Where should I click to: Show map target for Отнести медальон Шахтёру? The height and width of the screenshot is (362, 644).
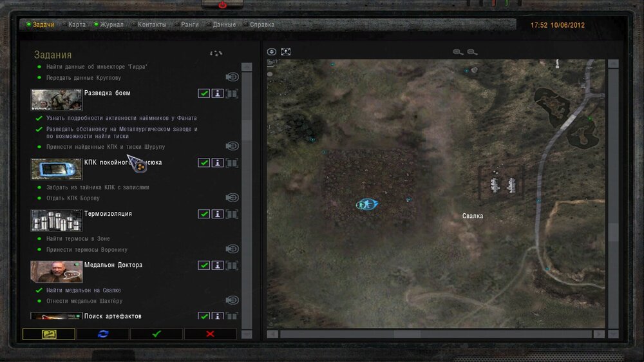232,300
